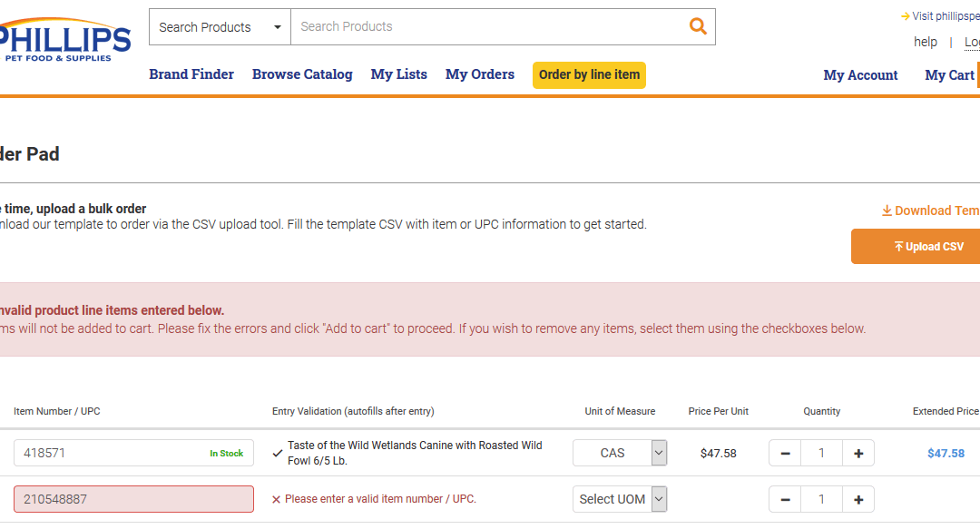This screenshot has height=529, width=980.
Task: Open the Search Products category dropdown
Action: [220, 27]
